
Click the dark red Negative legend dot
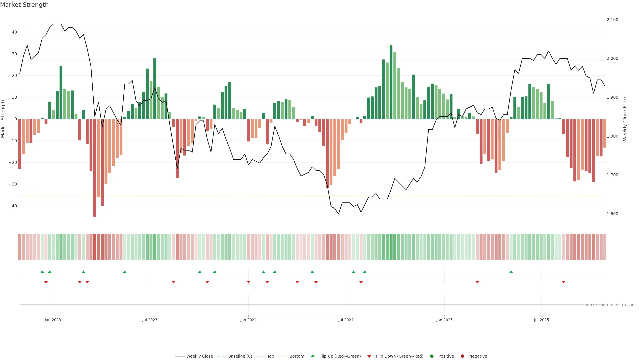pos(462,356)
